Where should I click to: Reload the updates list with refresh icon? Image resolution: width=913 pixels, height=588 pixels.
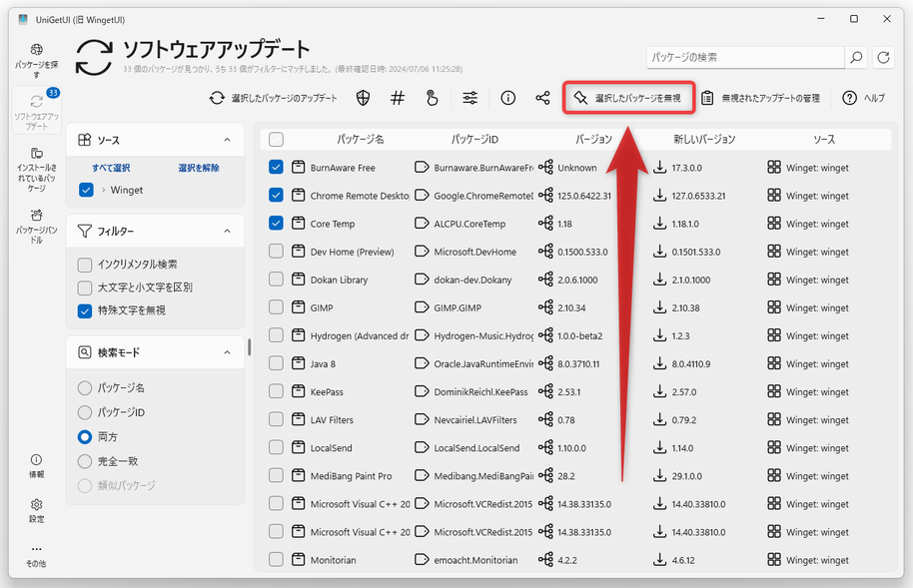point(883,57)
